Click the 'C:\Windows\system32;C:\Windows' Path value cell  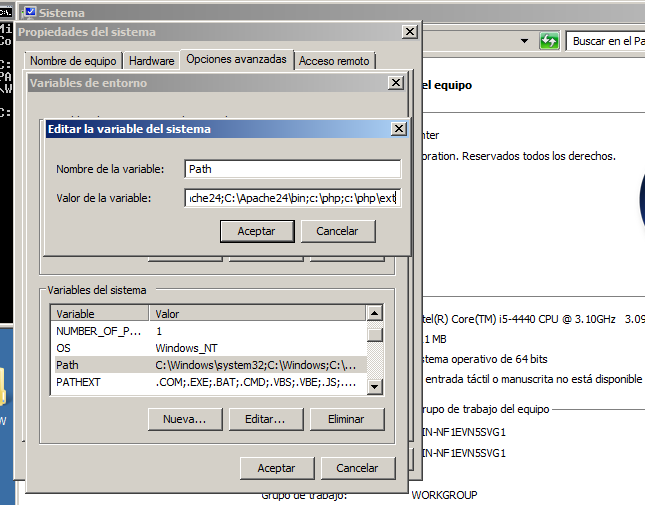click(255, 365)
